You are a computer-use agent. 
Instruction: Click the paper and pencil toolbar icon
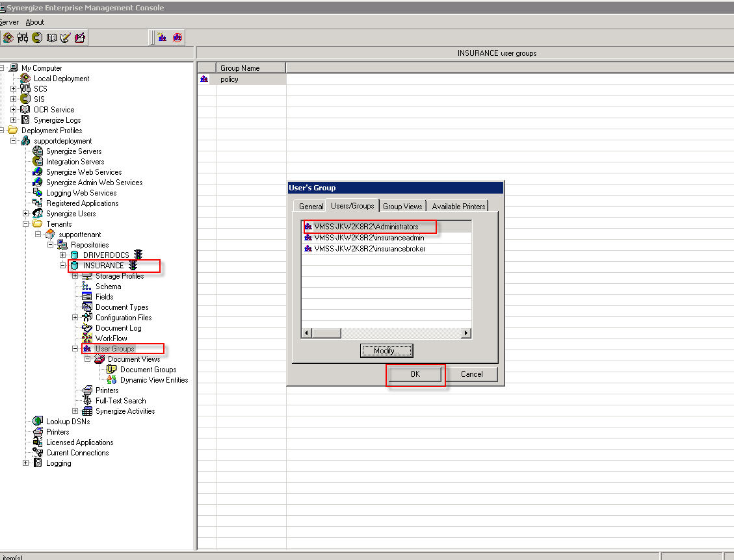point(66,38)
